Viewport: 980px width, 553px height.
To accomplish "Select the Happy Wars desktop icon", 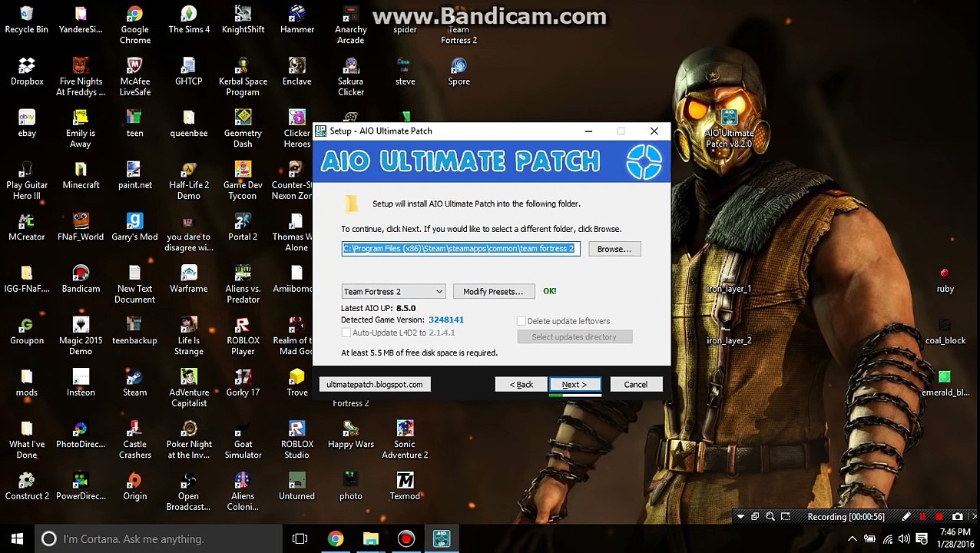I will [x=351, y=435].
